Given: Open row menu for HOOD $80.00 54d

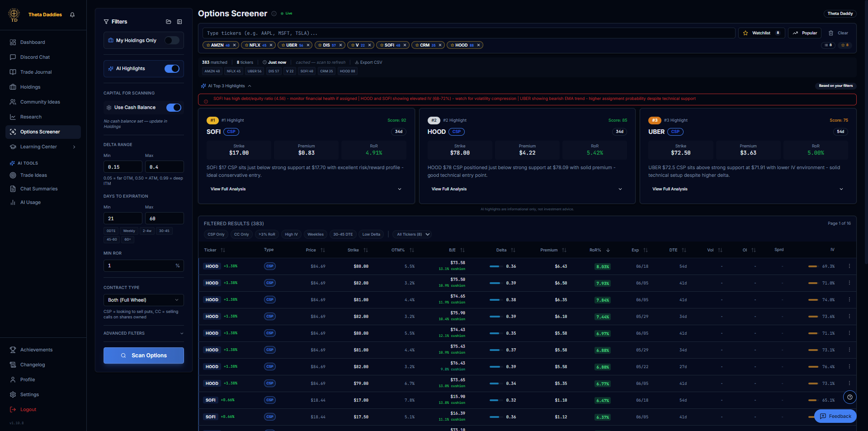Looking at the screenshot, I should (849, 266).
